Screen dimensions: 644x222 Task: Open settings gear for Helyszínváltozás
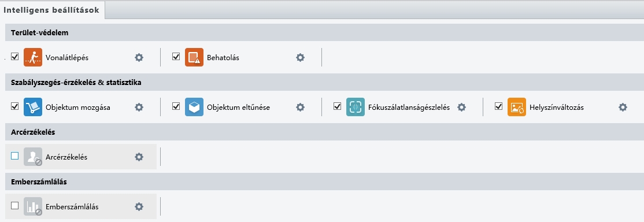click(623, 108)
